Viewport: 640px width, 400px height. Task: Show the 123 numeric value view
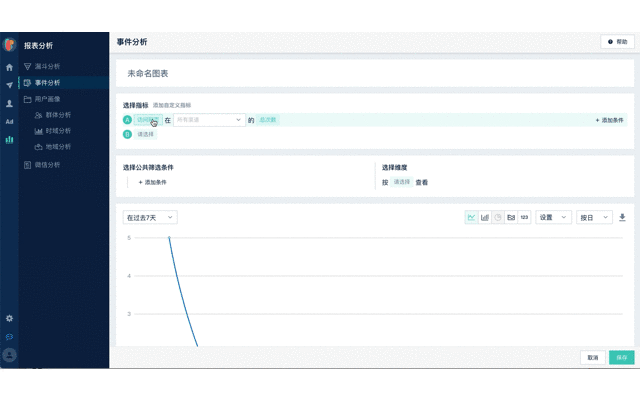[x=524, y=217]
